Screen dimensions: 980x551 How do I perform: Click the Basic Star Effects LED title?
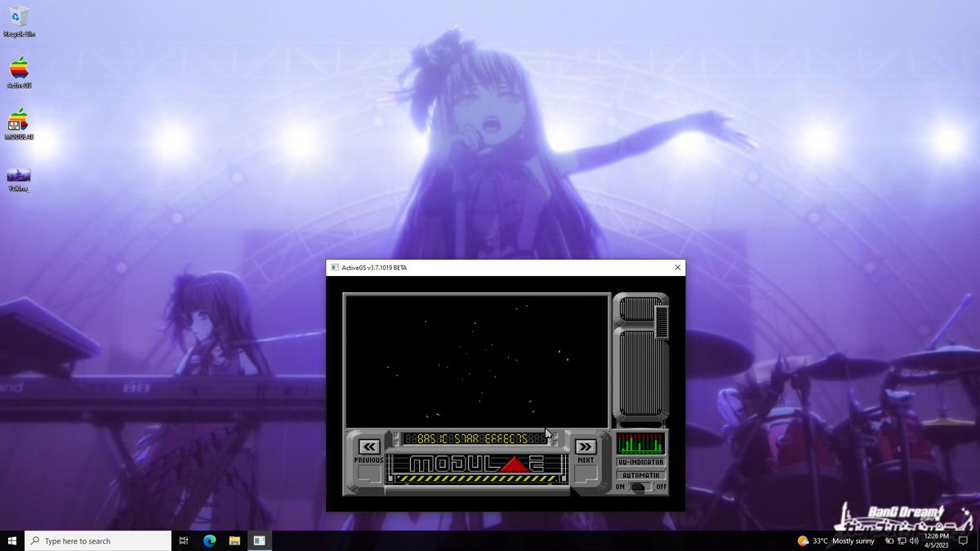pos(477,439)
